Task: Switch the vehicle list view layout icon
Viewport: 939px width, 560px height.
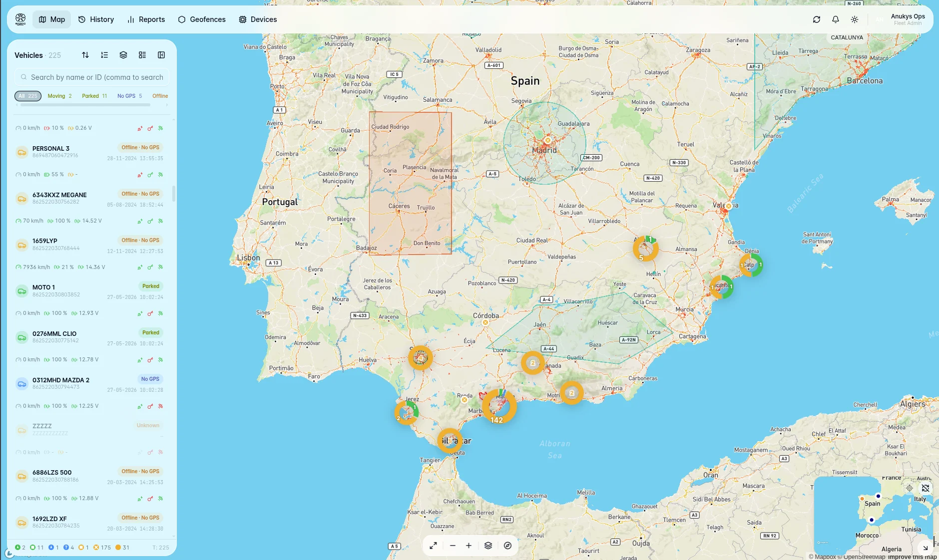Action: (x=142, y=55)
